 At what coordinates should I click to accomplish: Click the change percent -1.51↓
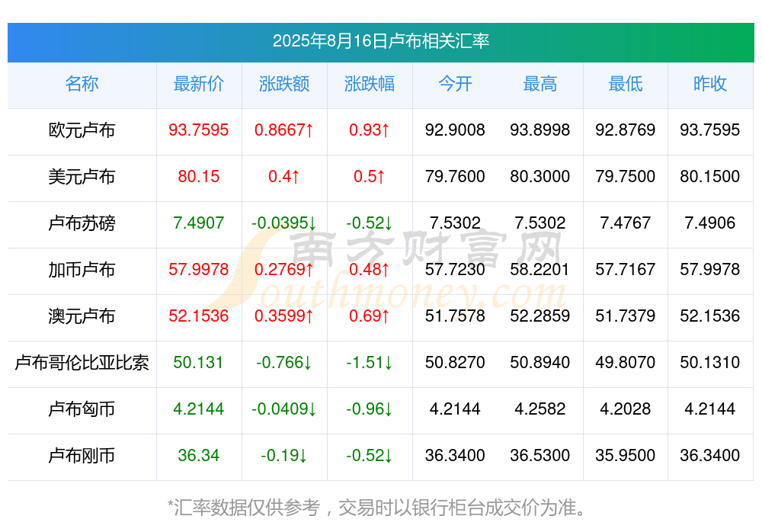pyautogui.click(x=370, y=362)
